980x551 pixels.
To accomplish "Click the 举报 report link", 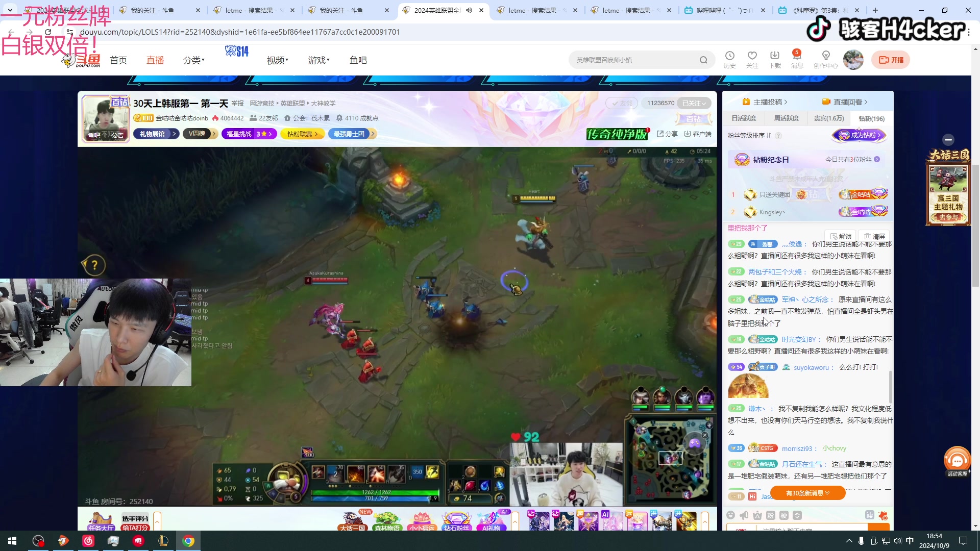I will [238, 104].
